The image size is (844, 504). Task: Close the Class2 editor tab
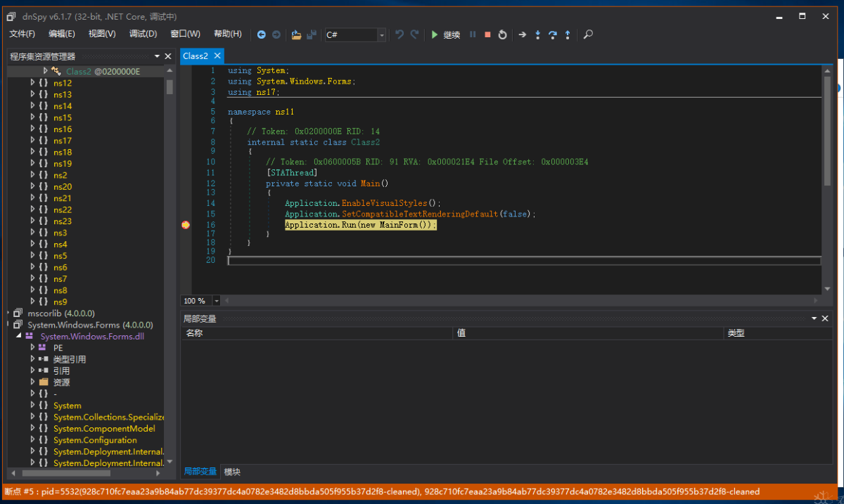click(217, 56)
